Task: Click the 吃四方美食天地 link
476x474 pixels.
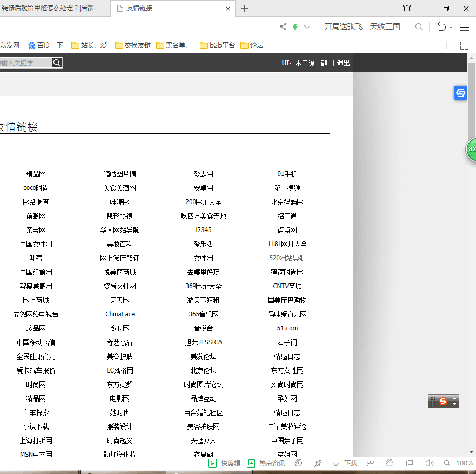Action: (x=203, y=216)
